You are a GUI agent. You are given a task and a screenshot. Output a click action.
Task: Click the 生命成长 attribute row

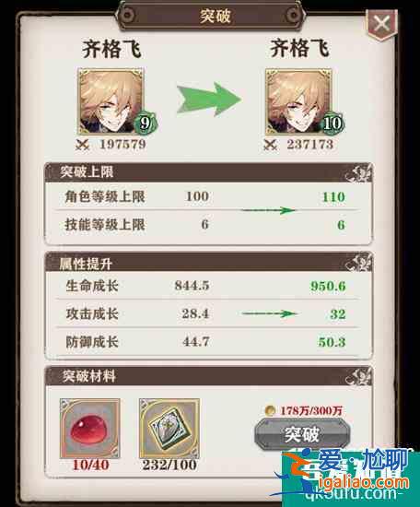(206, 286)
